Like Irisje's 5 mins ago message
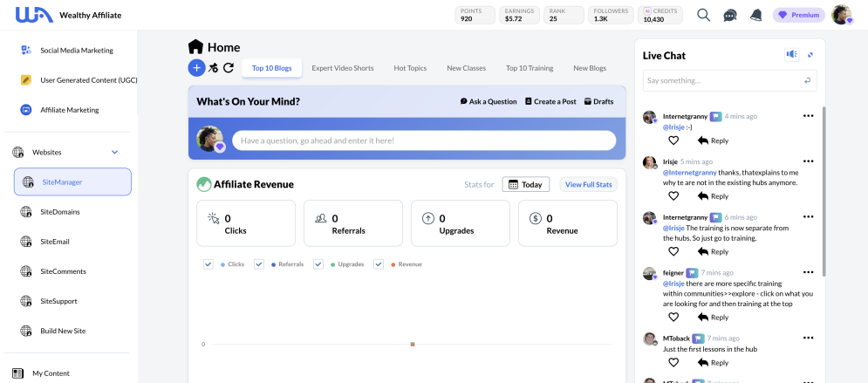This screenshot has width=868, height=383. click(x=673, y=196)
